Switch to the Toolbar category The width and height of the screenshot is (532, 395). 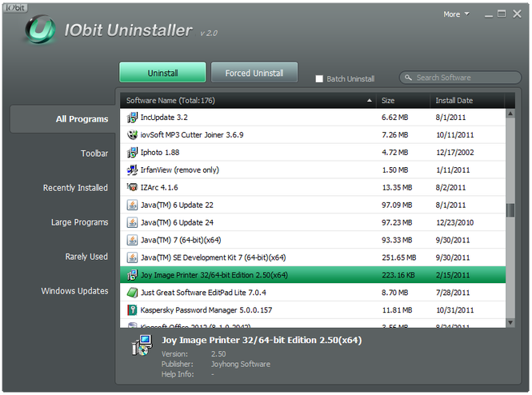tap(94, 154)
